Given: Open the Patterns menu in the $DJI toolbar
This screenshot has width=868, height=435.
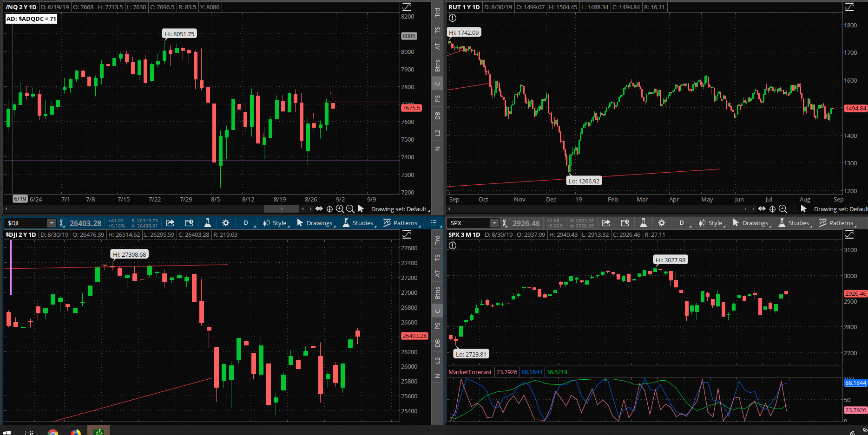Looking at the screenshot, I should click(x=402, y=223).
